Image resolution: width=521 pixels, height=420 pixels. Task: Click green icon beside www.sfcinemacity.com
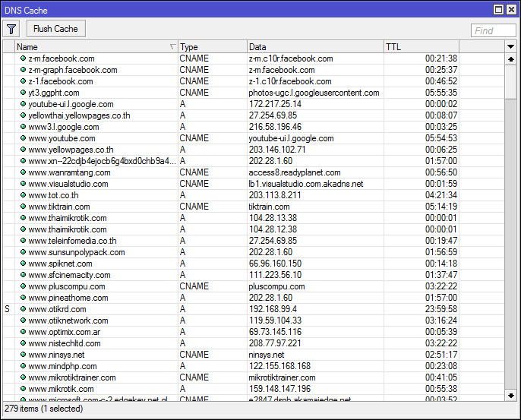tap(23, 275)
